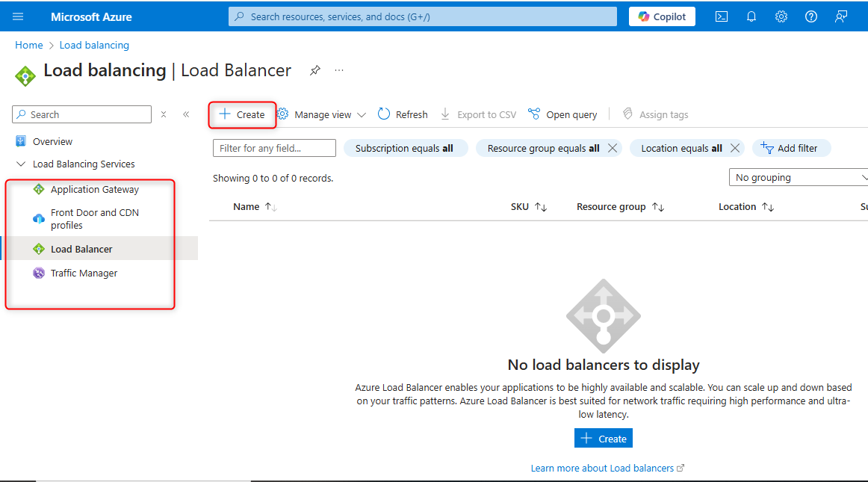
Task: Open Learn more about Load balancers
Action: point(607,468)
